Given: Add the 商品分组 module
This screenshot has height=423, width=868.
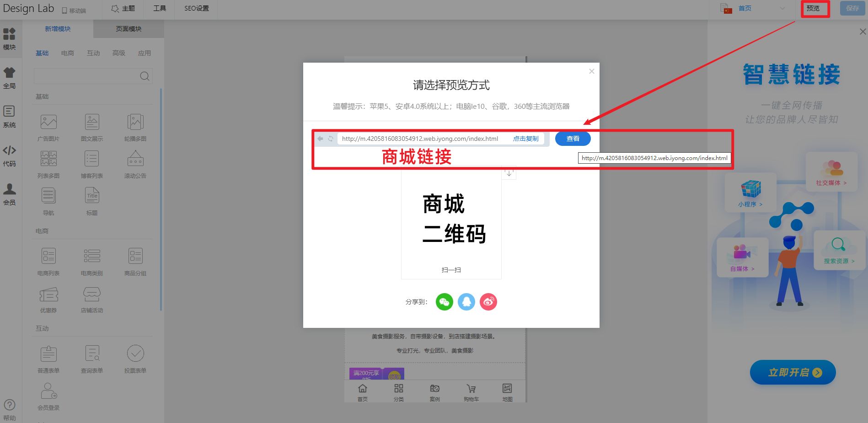Looking at the screenshot, I should tap(135, 262).
